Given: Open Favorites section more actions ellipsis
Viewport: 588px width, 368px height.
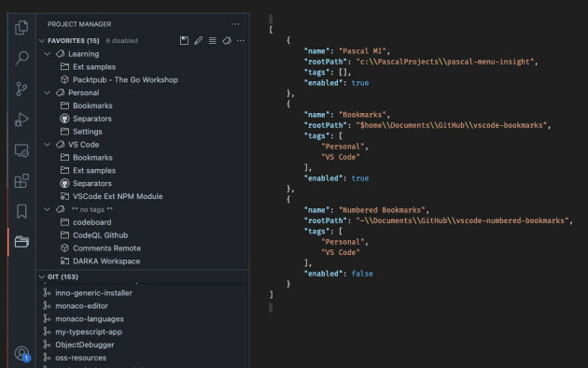Looking at the screenshot, I should pos(241,40).
